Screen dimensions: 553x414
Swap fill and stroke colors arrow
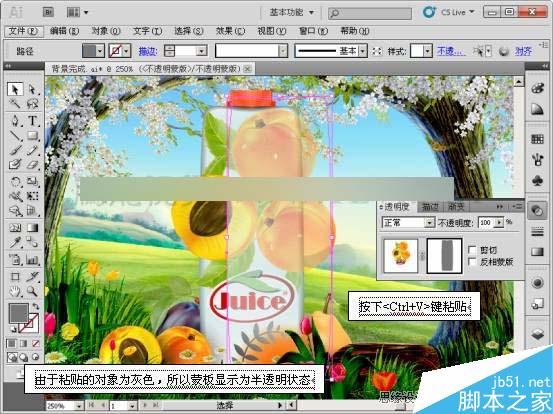tap(35, 306)
